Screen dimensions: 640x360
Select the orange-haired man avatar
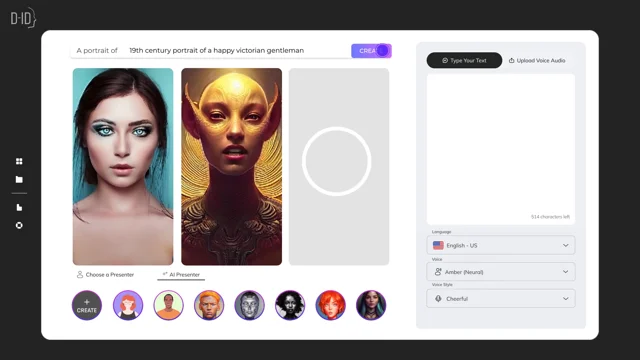click(209, 305)
